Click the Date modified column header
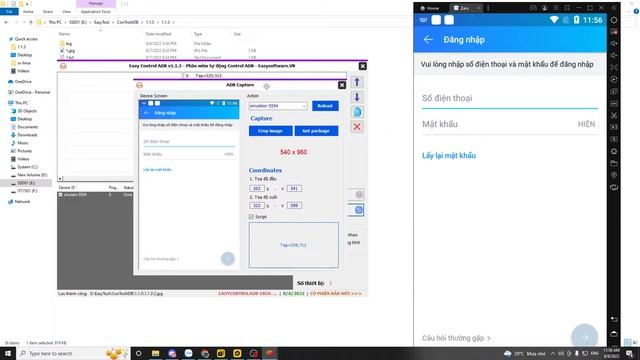The image size is (640, 360). pos(158,34)
